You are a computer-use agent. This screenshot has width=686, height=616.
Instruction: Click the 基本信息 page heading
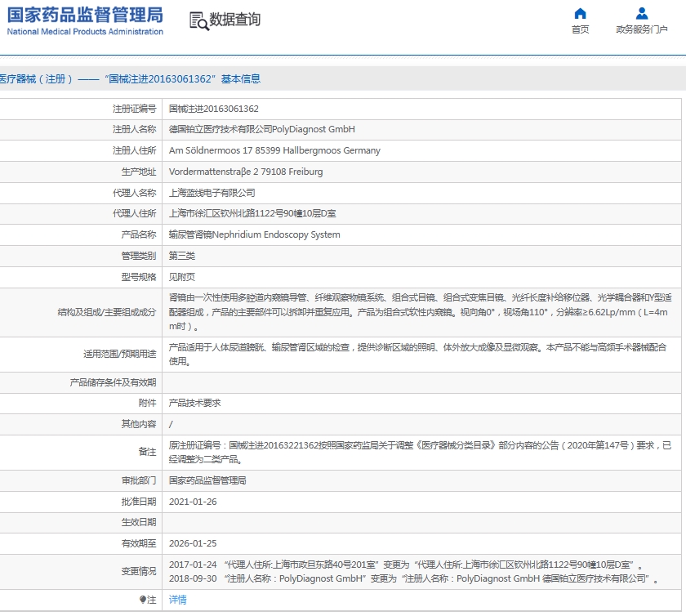(x=241, y=78)
